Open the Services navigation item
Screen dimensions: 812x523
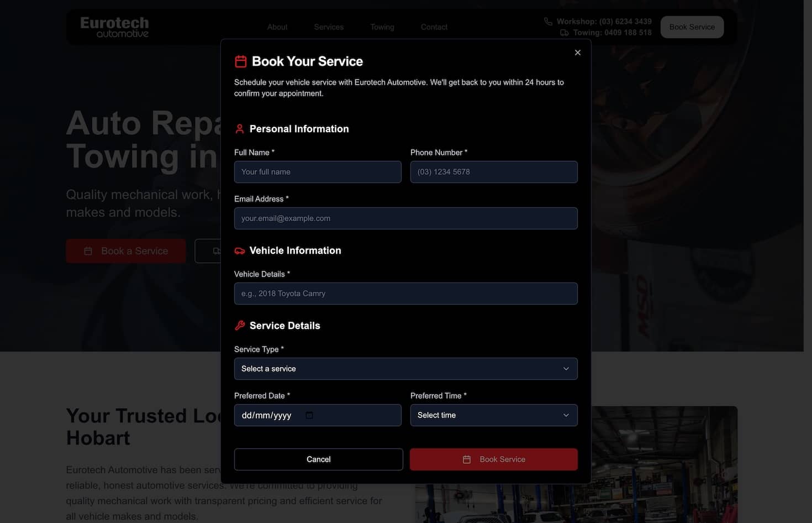coord(328,27)
